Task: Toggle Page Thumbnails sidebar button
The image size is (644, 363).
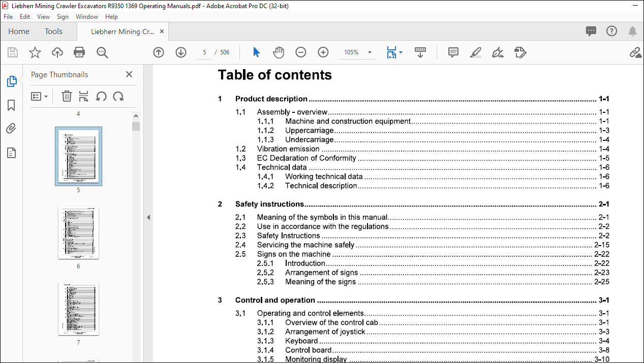Action: (x=11, y=81)
